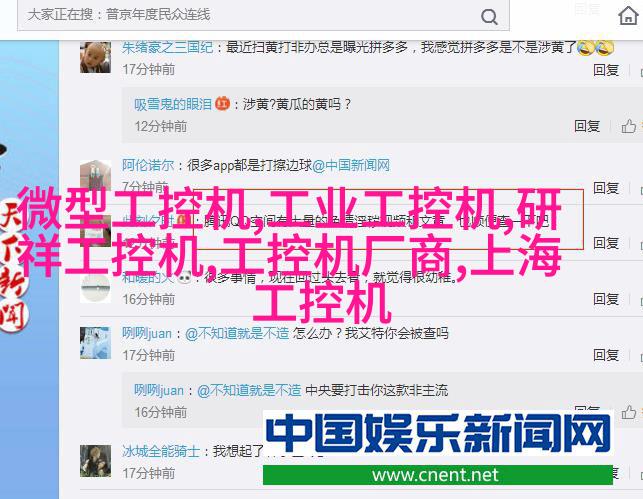643x499 pixels.
Task: Open 咧咧juan's avatar thumbnail
Action: (95, 343)
